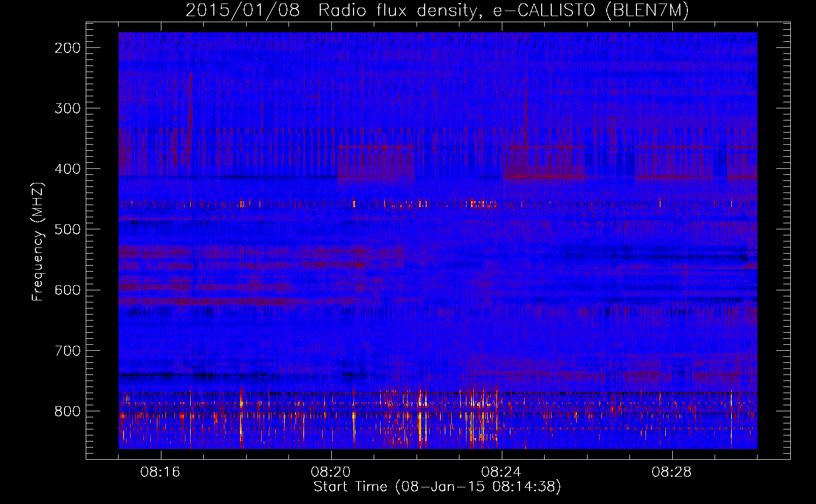Click the 200 frequency tick label

pos(68,48)
